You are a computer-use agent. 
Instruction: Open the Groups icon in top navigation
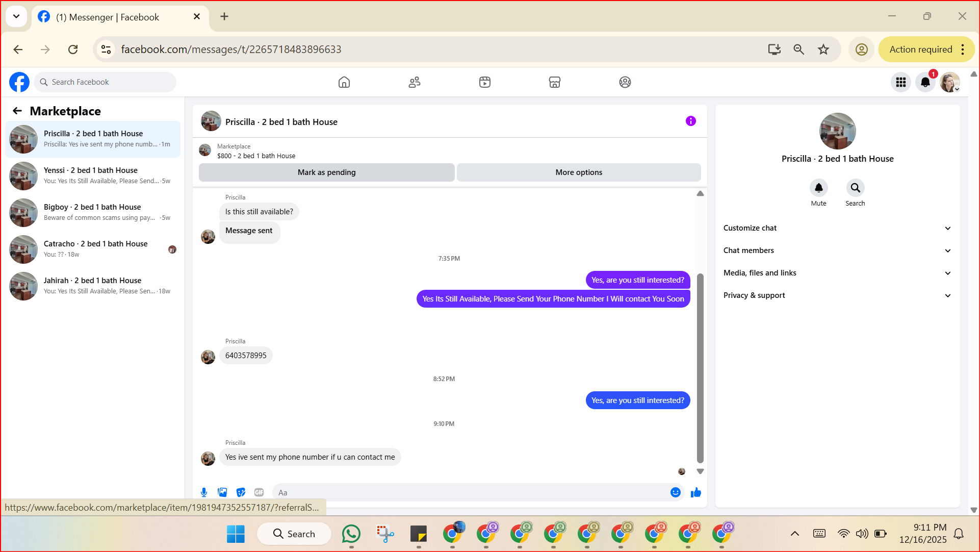(625, 82)
